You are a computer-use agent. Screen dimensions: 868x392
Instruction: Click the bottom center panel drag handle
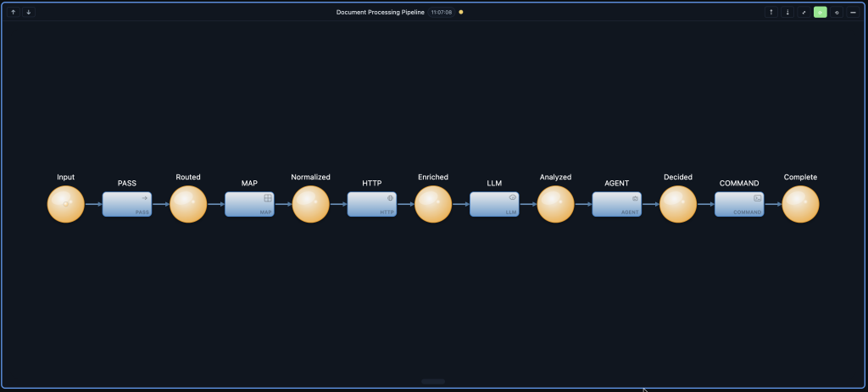click(433, 382)
